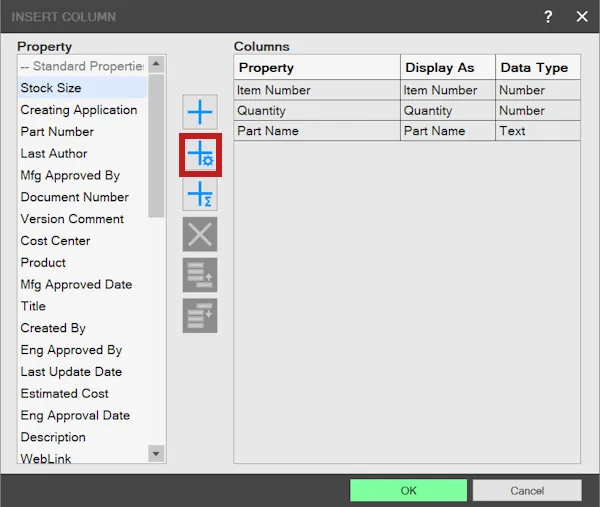The image size is (600, 507).
Task: Click the Data Type column header
Action: [x=538, y=67]
